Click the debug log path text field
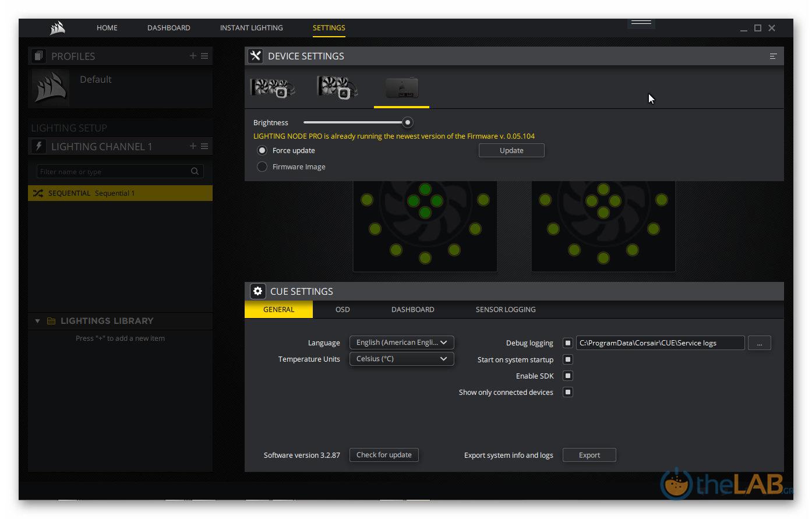Viewport: 812px width, 519px height. click(660, 343)
